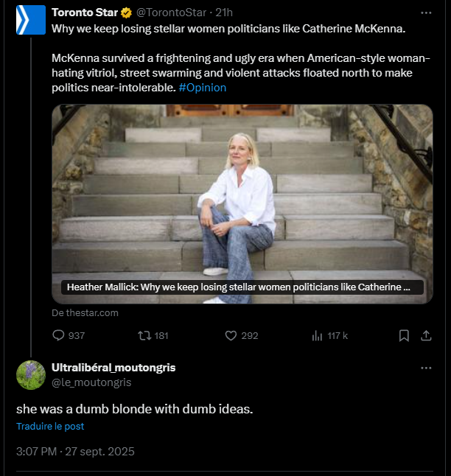Open the #Opinion hashtag
Screen dimensions: 451x476
coord(203,87)
